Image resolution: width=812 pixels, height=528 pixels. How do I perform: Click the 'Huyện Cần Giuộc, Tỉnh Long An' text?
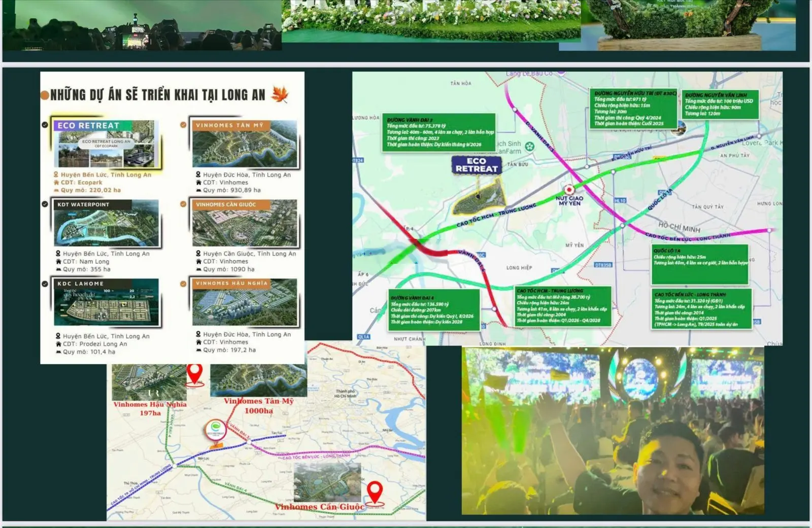pyautogui.click(x=250, y=254)
